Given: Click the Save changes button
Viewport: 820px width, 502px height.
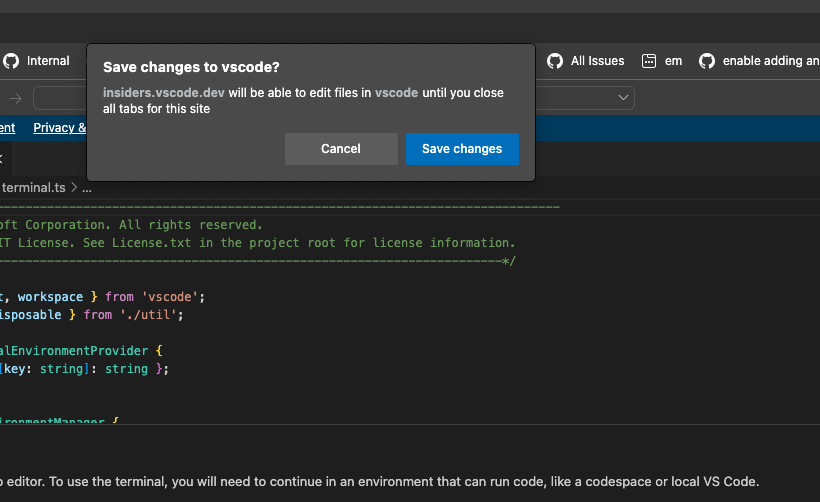Looking at the screenshot, I should point(462,149).
